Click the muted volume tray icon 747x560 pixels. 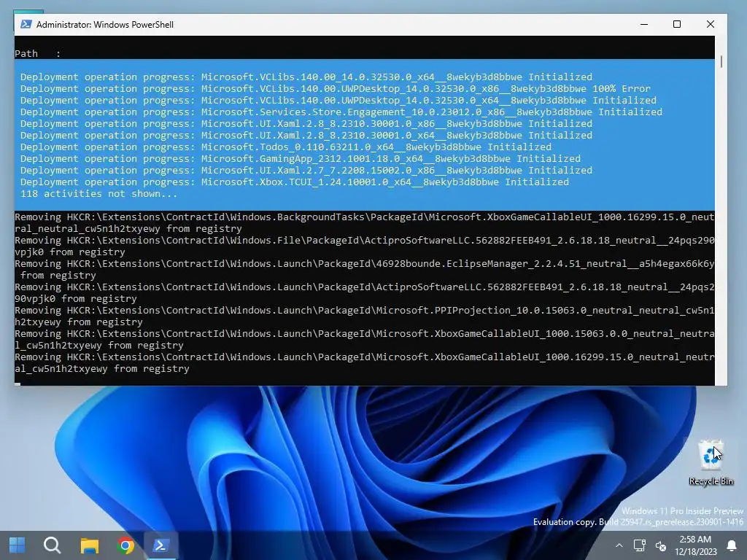(x=661, y=545)
